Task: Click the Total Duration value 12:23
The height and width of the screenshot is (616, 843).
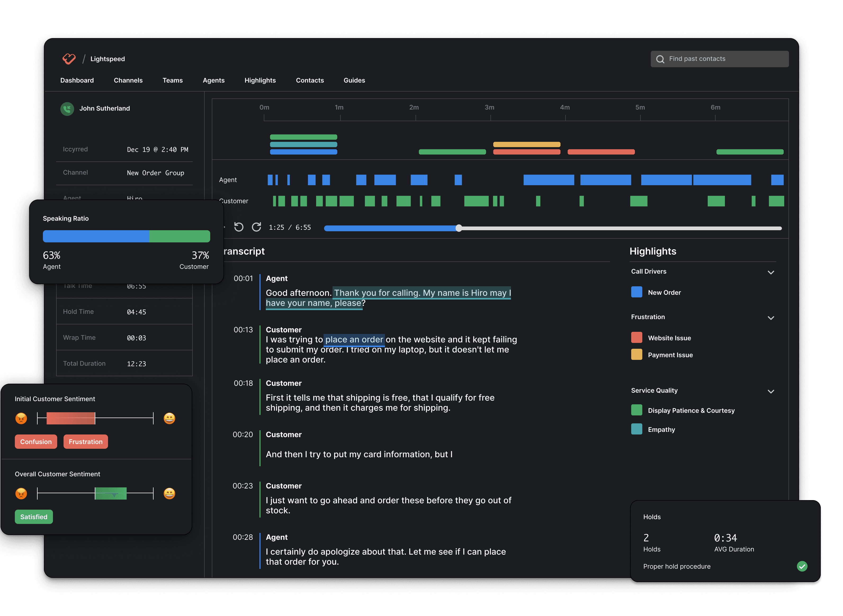Action: tap(137, 364)
